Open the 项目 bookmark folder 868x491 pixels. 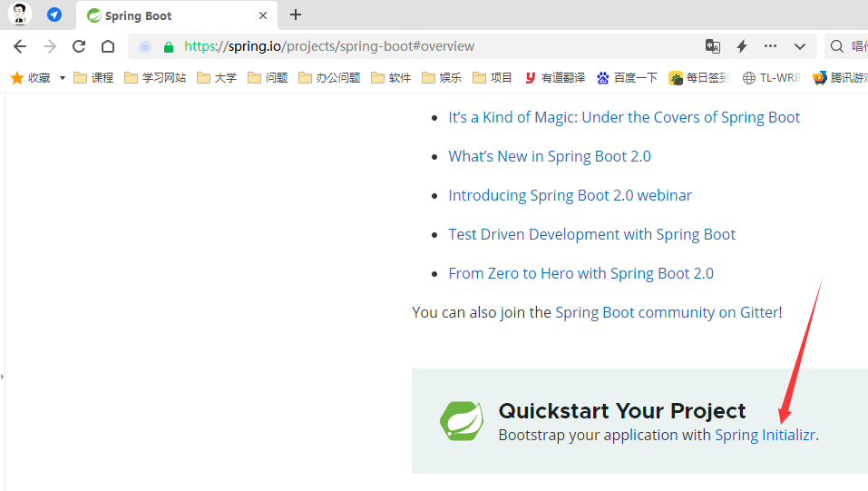click(x=493, y=78)
